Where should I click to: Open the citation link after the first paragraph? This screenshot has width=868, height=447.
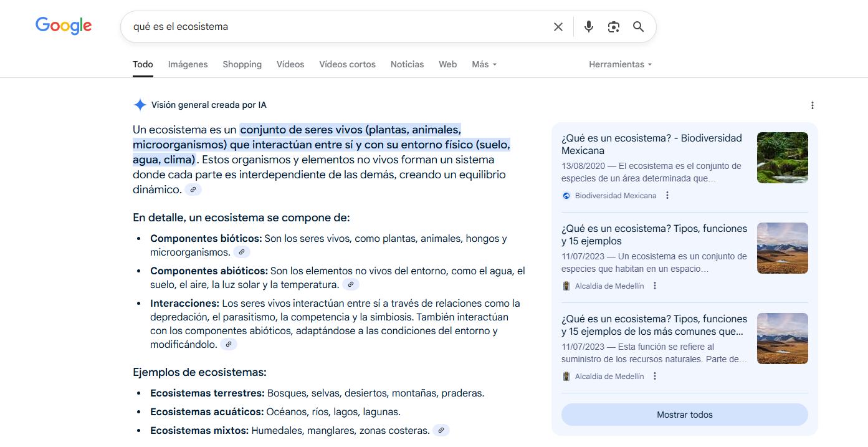193,189
